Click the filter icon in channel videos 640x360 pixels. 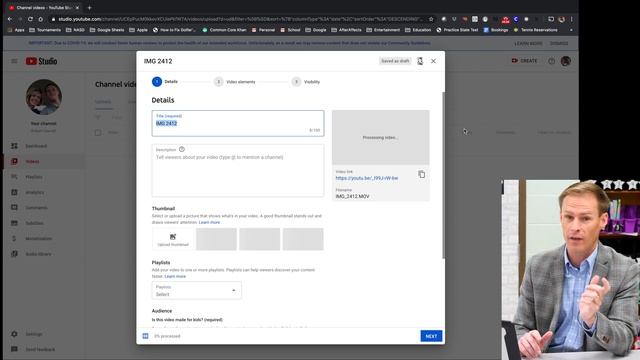tap(98, 118)
